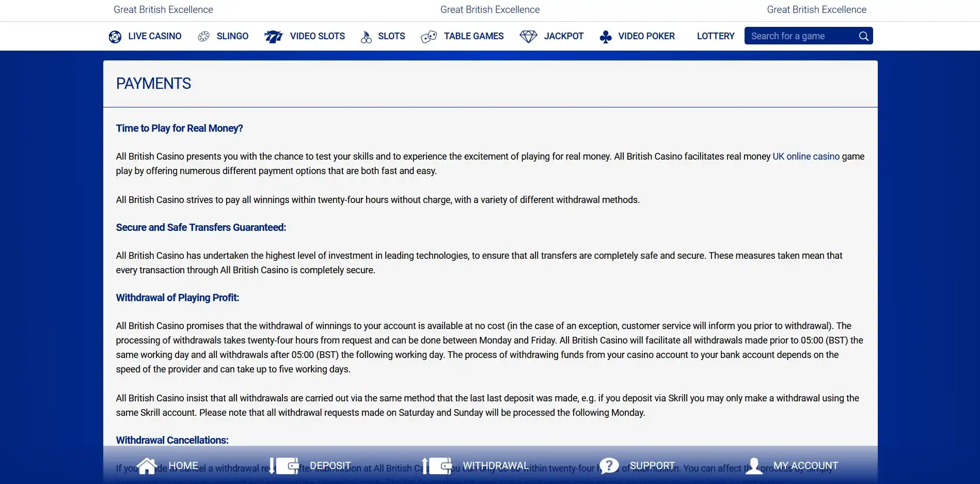Click the My Account person icon

coord(754,466)
